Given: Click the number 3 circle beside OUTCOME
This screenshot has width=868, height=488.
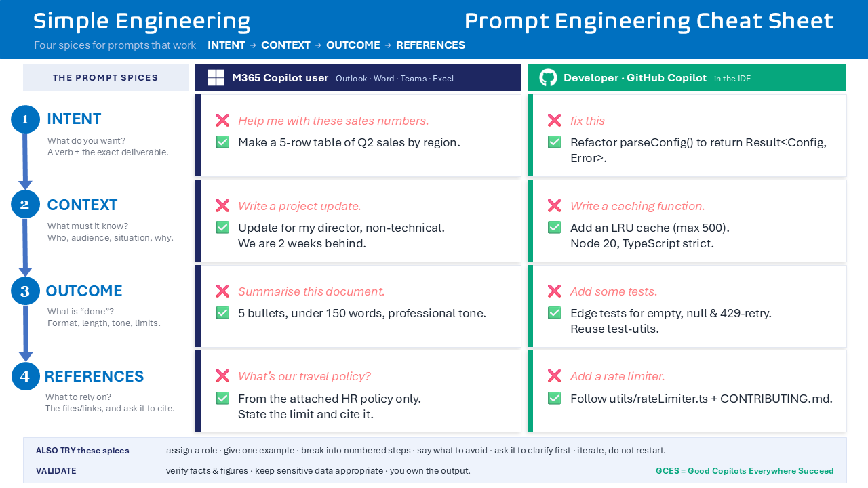Looking at the screenshot, I should [25, 291].
